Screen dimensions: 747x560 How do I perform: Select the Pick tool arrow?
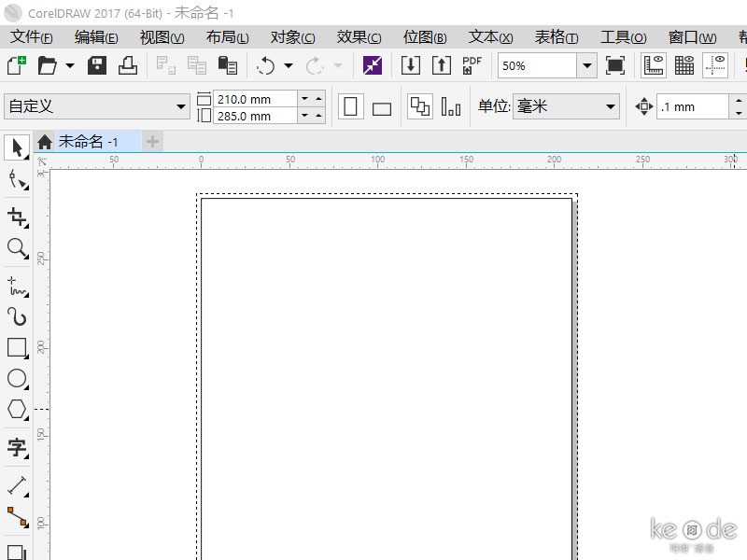17,147
